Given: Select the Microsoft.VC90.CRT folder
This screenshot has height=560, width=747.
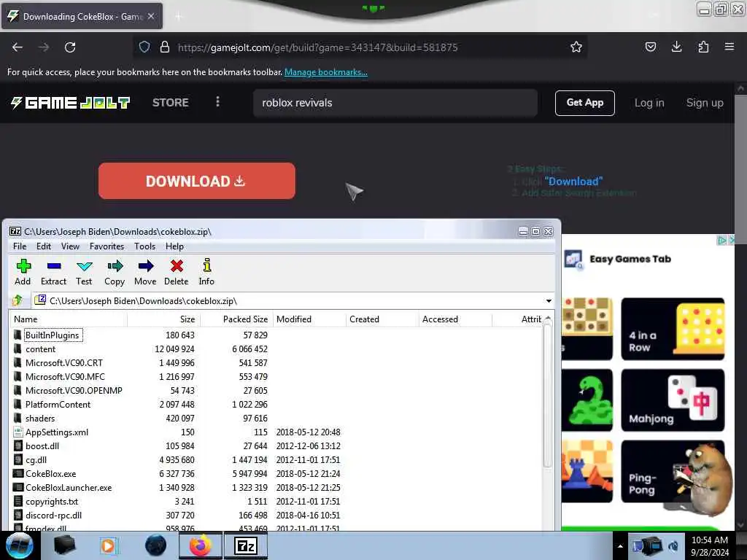Looking at the screenshot, I should [64, 363].
